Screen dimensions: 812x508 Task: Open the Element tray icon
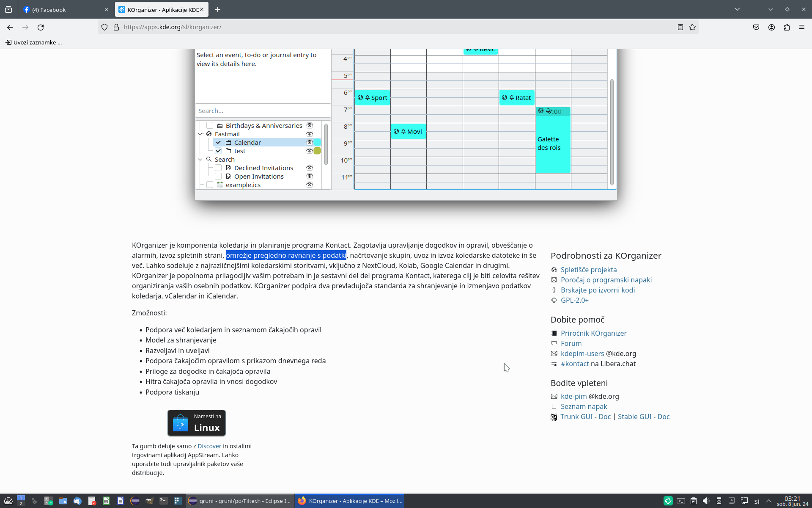pos(668,501)
